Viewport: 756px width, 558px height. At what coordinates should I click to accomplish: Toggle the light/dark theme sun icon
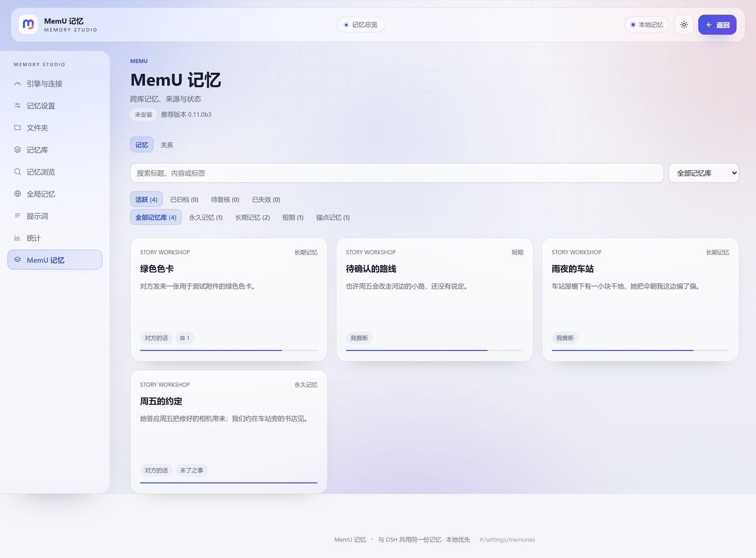click(x=684, y=25)
